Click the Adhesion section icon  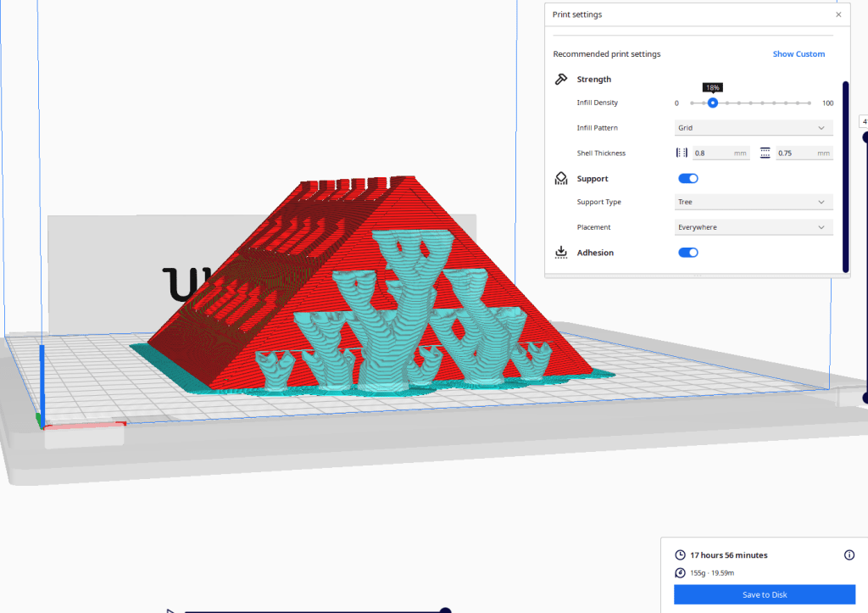click(561, 253)
